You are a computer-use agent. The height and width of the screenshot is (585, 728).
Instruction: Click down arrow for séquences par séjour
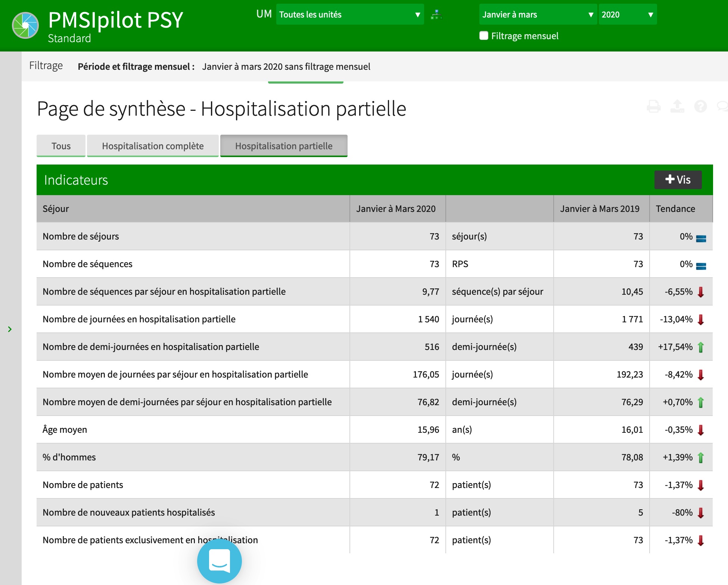coord(701,292)
